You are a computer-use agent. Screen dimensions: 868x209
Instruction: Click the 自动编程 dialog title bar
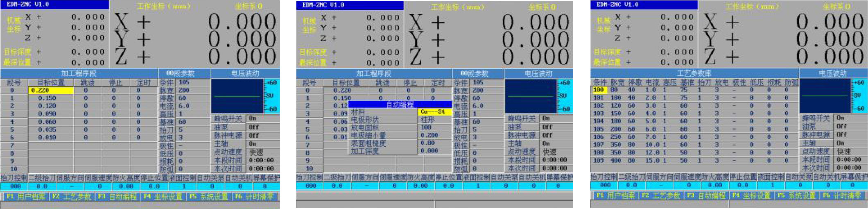[400, 104]
